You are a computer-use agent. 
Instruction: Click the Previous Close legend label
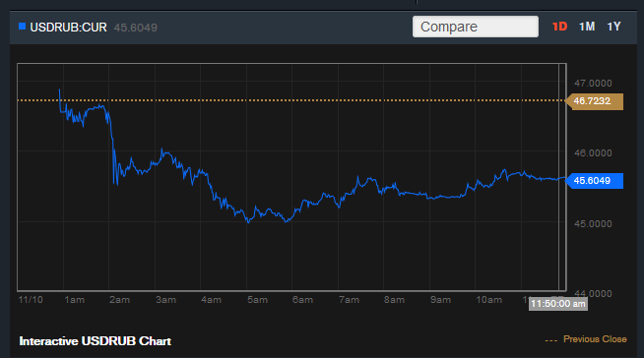pos(595,339)
